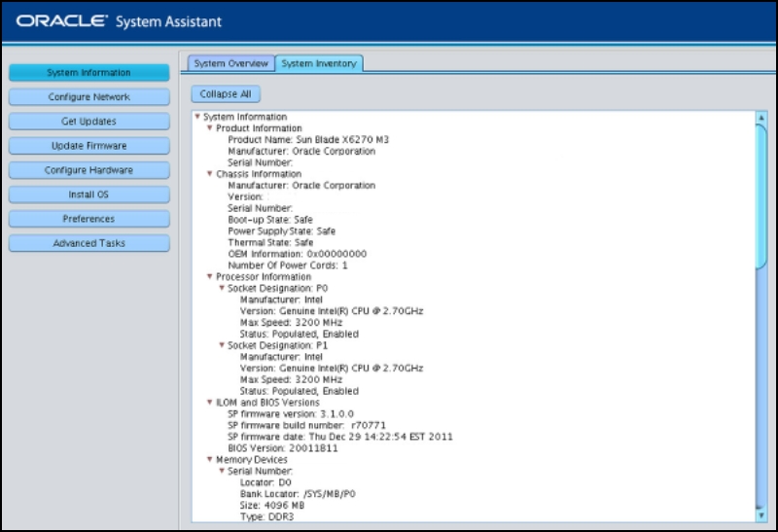
Task: Select 'SP firmware version: 3.1.0.0' row
Action: [x=290, y=414]
